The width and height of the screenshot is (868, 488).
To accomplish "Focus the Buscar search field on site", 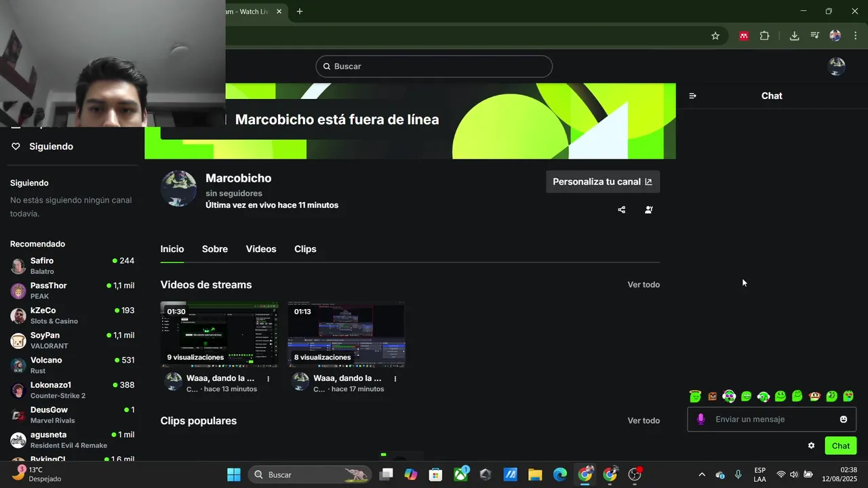I will click(x=434, y=66).
